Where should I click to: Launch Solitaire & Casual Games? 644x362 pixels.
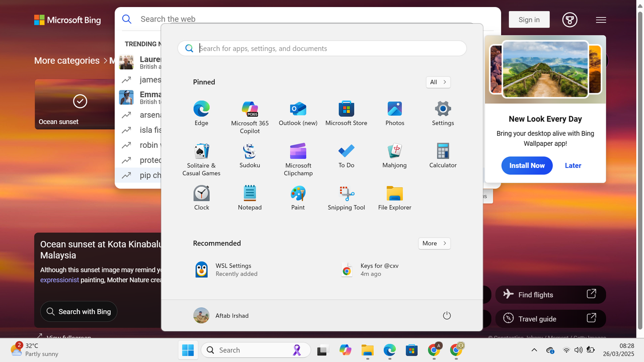coord(201,159)
